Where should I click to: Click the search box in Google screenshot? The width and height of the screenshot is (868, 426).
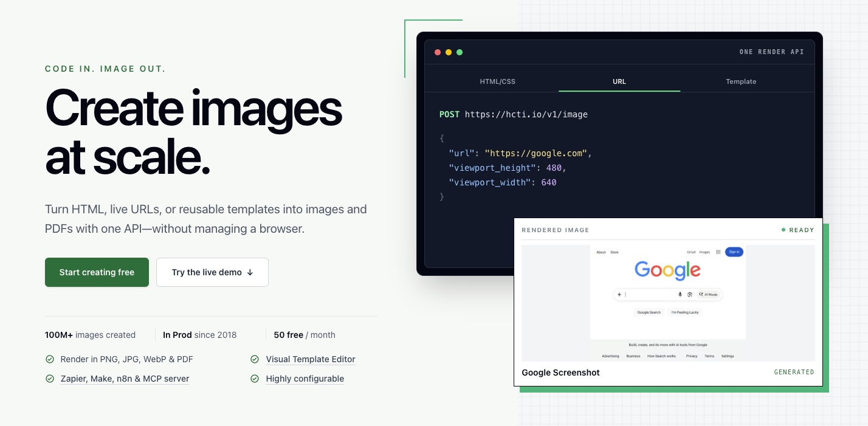click(668, 294)
